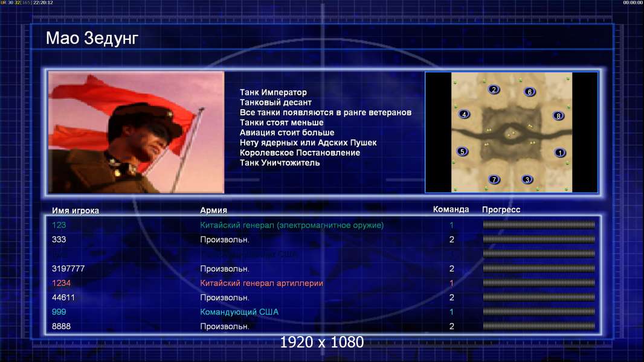This screenshot has width=644, height=362.
Task: Click the 'Прогресс' column header
Action: click(501, 209)
